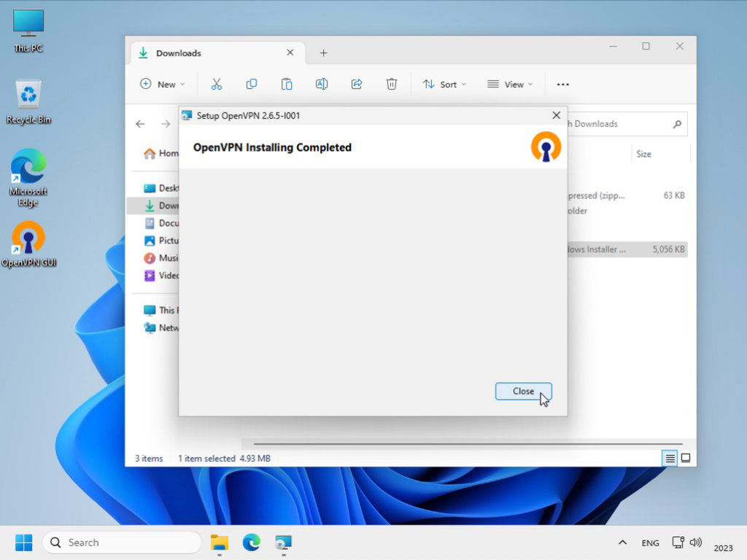Click the taskbar Search box

123,542
